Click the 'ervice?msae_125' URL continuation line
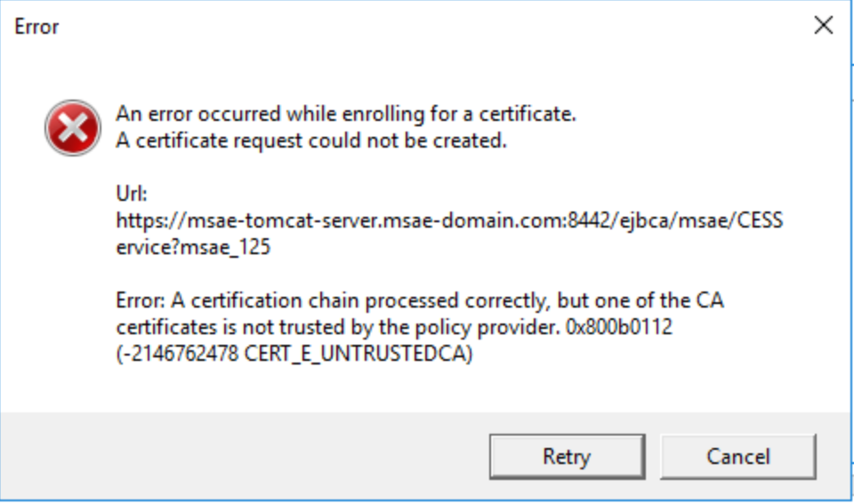The image size is (854, 504). click(x=193, y=247)
